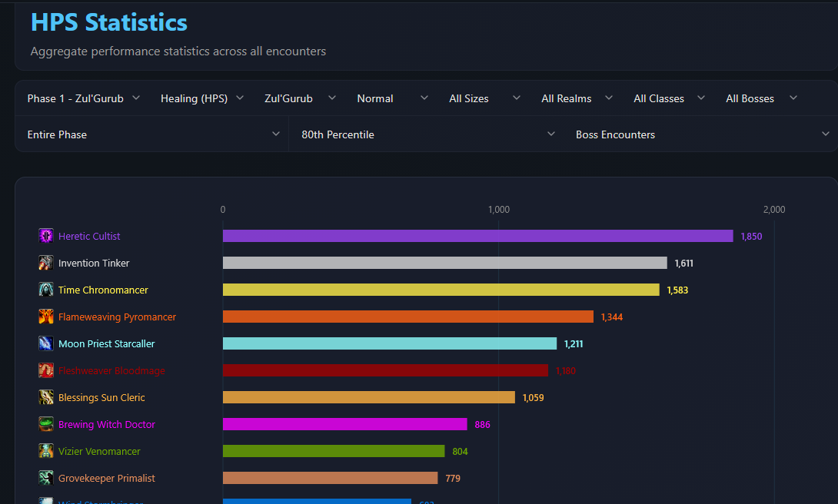Click the 1,211 value label

click(x=574, y=344)
